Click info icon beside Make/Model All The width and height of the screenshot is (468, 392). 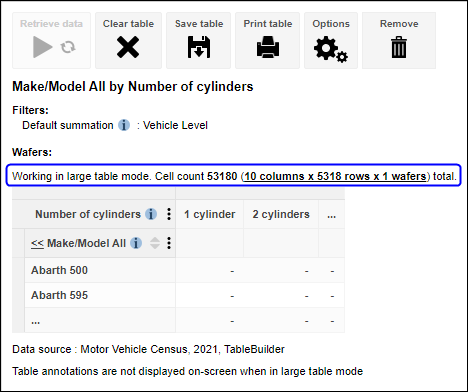(136, 243)
